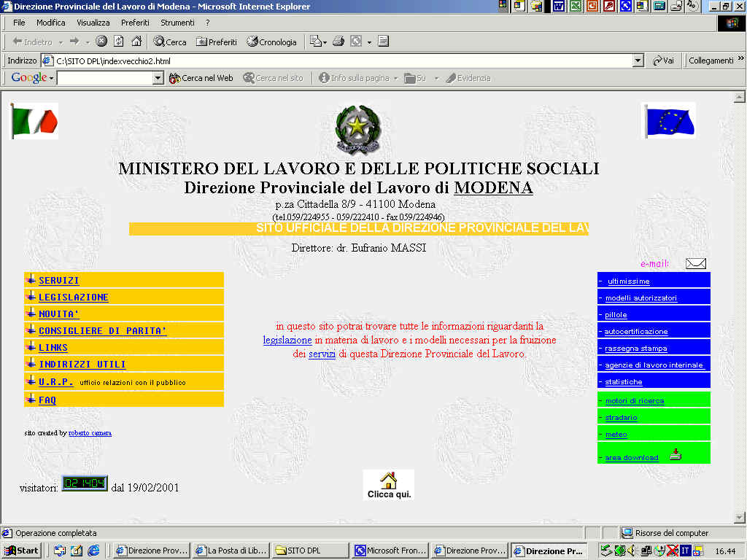
Task: Open Cronologia history panel
Action: click(x=271, y=42)
